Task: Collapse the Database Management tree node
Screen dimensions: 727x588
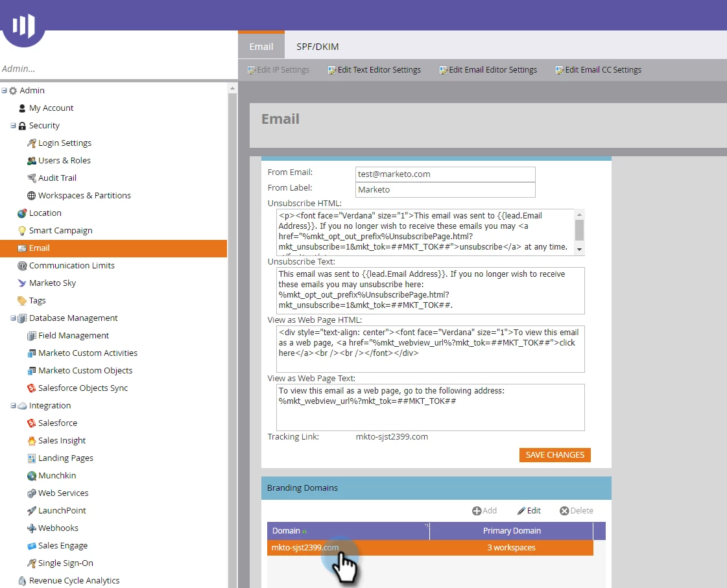Action: (x=14, y=318)
